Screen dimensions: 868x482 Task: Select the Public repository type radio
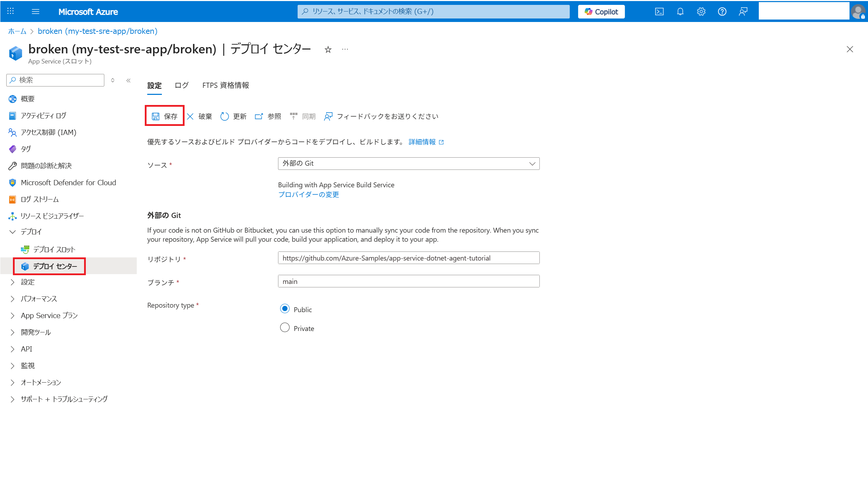click(x=285, y=309)
